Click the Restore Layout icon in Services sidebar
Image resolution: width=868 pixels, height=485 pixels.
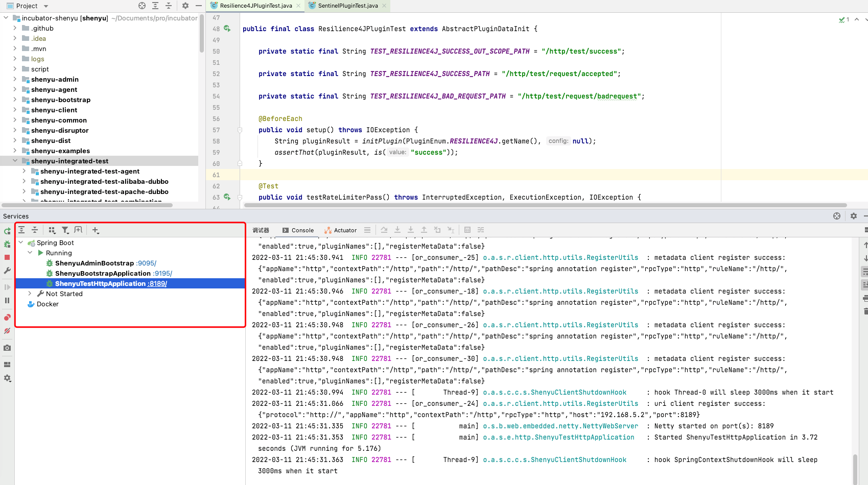click(x=7, y=365)
